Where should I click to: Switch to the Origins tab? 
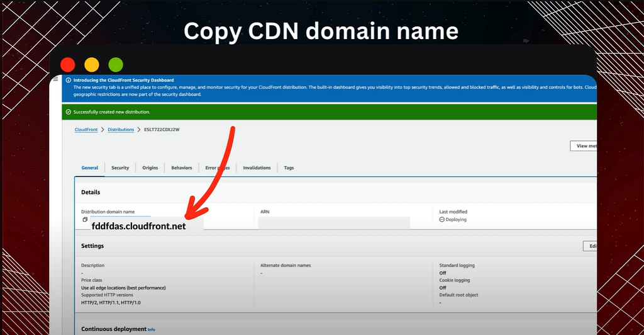click(150, 167)
